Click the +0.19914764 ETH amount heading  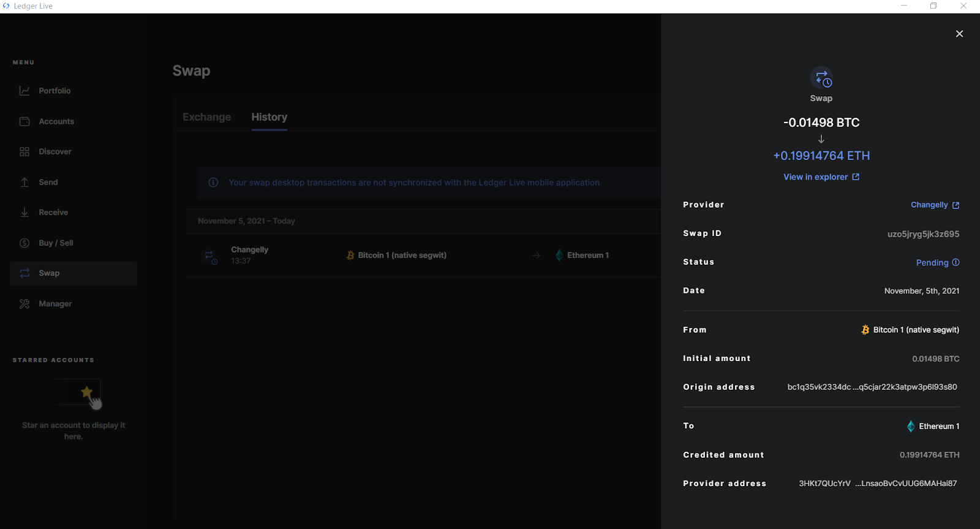[821, 156]
